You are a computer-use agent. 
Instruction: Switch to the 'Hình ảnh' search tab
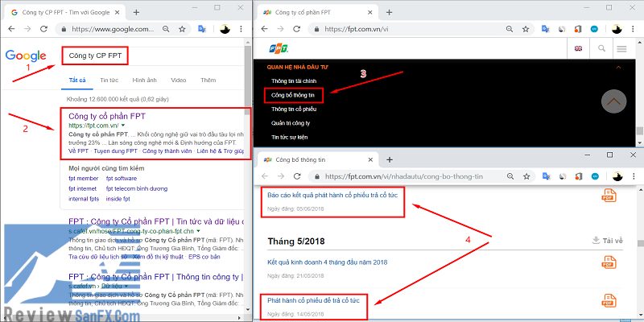pyautogui.click(x=145, y=80)
